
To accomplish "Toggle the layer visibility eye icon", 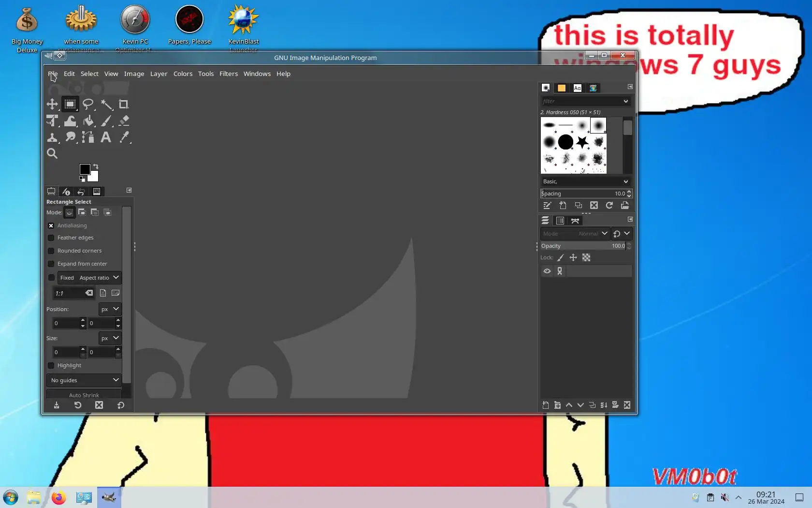I will pos(547,271).
